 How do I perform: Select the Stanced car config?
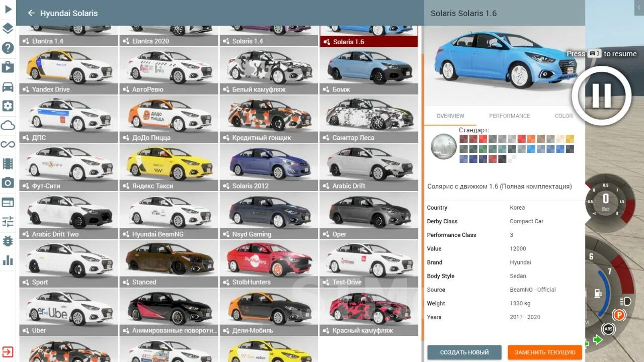click(169, 264)
